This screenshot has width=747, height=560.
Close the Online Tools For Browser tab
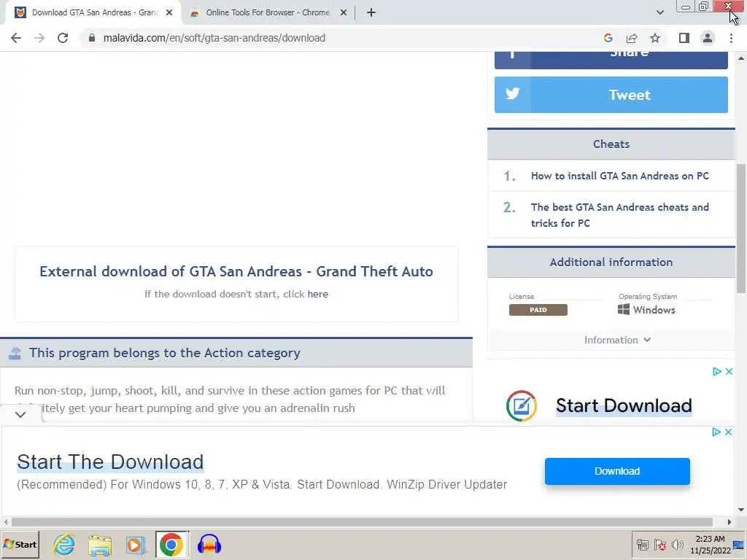[x=343, y=13]
